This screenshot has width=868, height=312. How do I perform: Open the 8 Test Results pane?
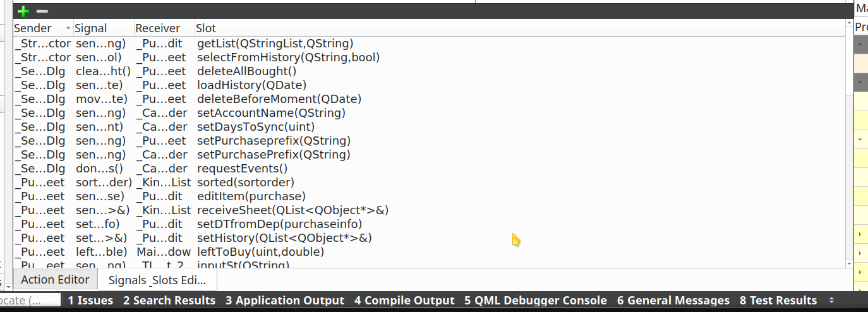[778, 301]
